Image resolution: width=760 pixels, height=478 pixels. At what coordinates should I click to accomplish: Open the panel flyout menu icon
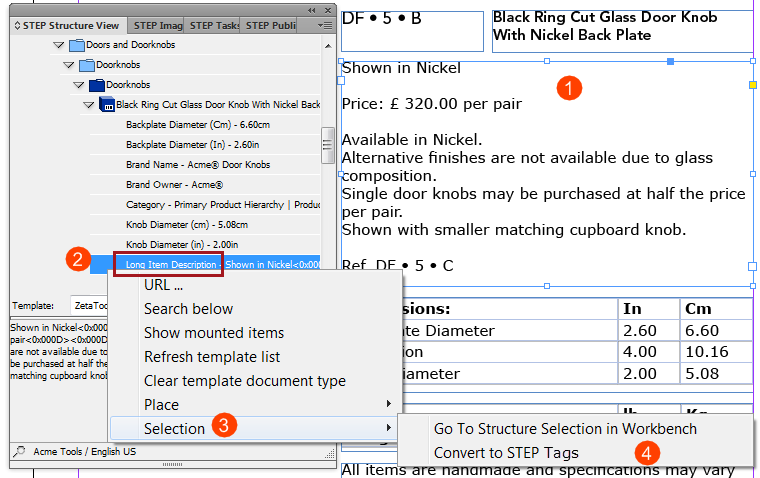(x=325, y=26)
